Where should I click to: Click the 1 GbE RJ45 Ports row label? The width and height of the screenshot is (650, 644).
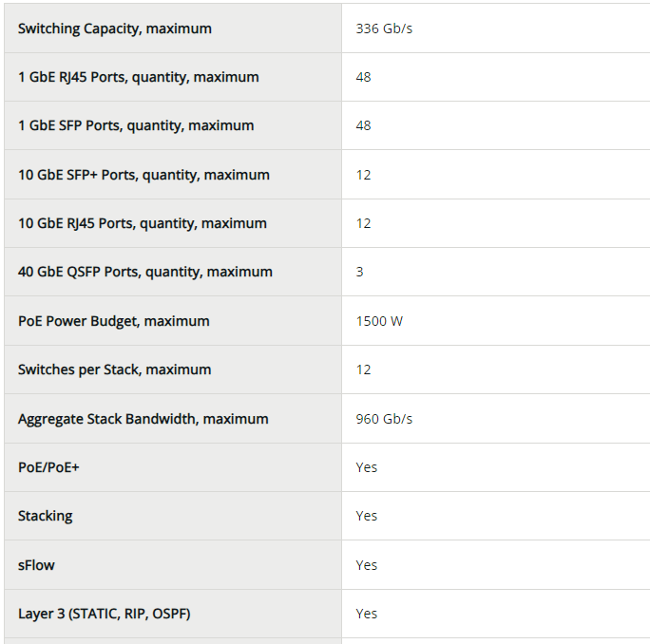[138, 77]
